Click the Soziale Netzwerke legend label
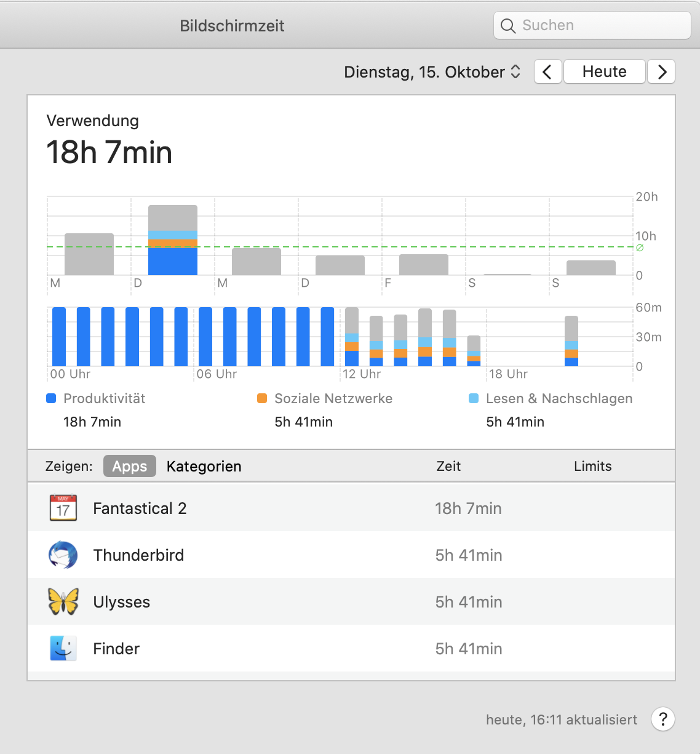The width and height of the screenshot is (700, 754). click(x=333, y=398)
